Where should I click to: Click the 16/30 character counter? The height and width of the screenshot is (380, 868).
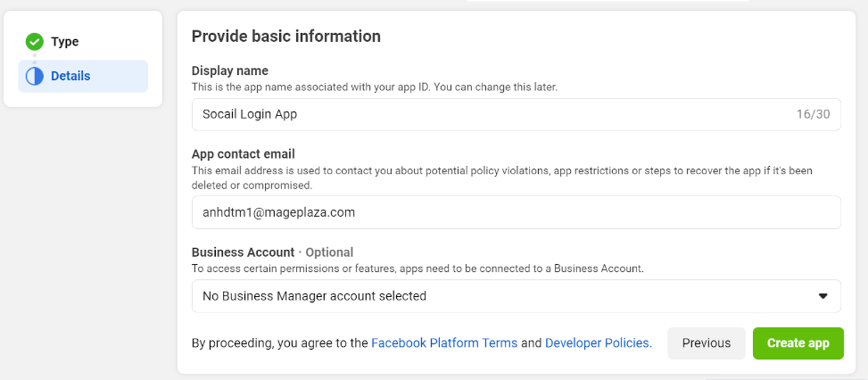[814, 114]
